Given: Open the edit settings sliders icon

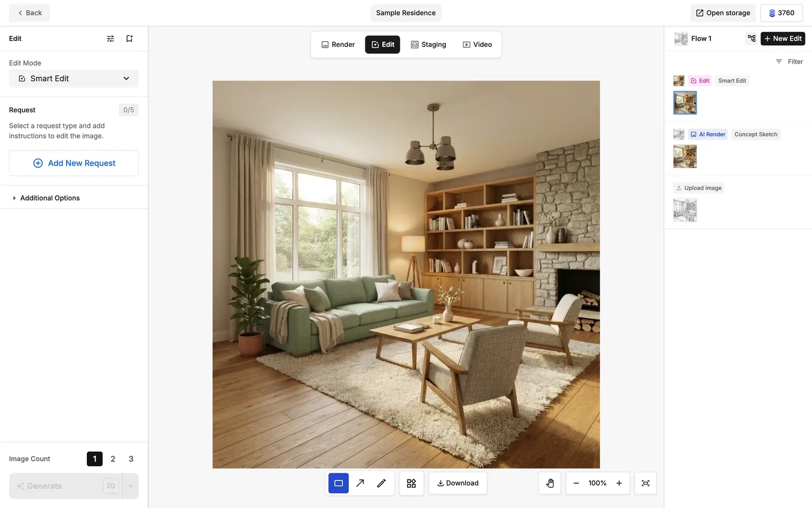Looking at the screenshot, I should tap(111, 39).
